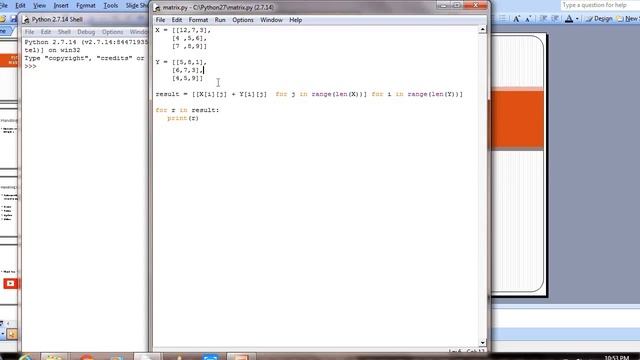The height and width of the screenshot is (360, 640).
Task: Open the Shell menu in Python Shell window
Action: 64,32
